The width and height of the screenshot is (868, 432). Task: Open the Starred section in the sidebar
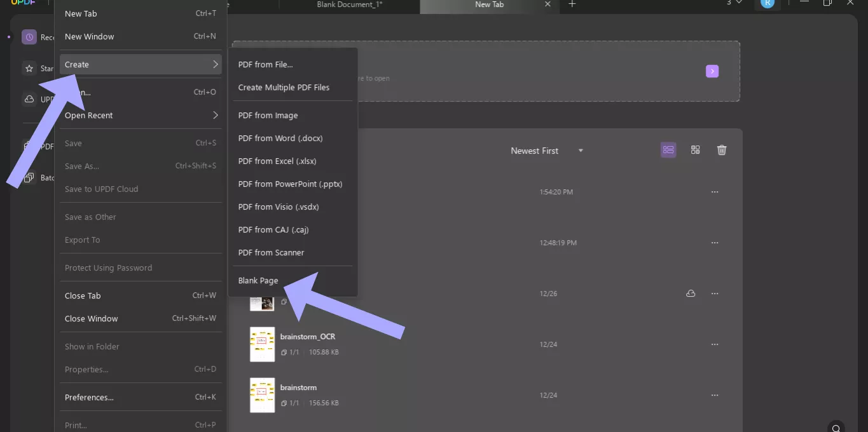[x=30, y=68]
